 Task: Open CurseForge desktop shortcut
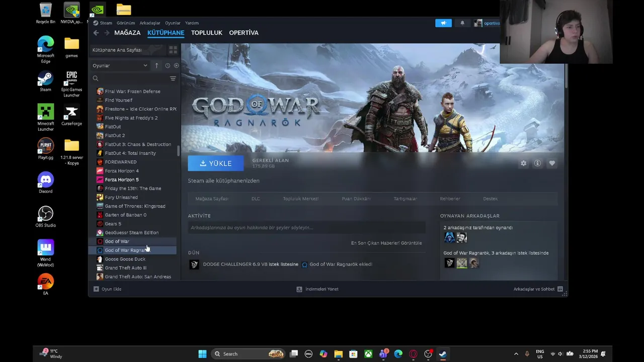click(71, 116)
